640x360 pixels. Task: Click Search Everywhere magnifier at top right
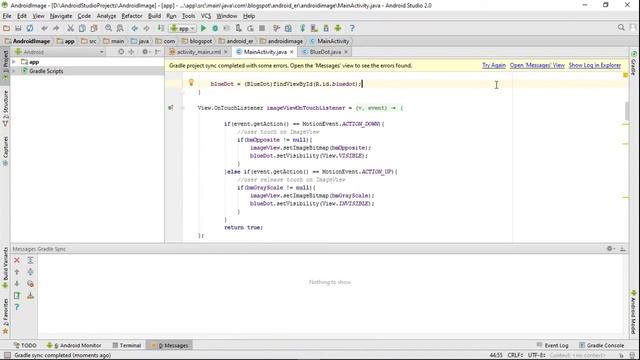click(x=621, y=28)
